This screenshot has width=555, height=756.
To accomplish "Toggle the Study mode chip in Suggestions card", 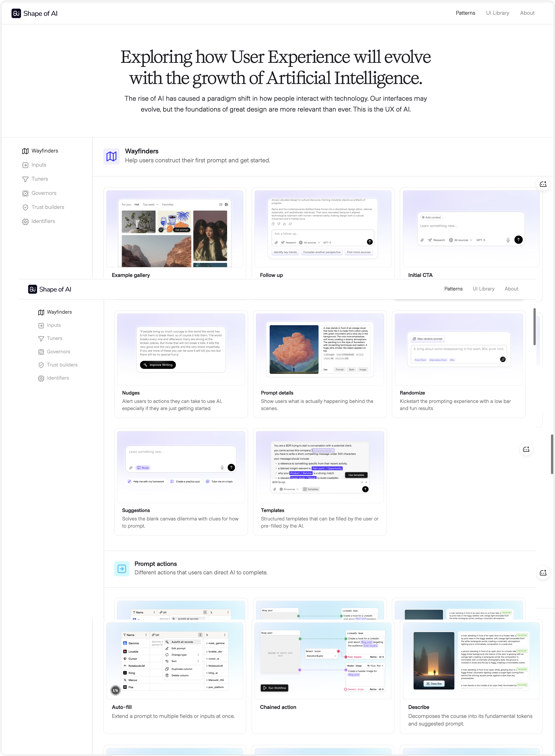I will pos(143,468).
